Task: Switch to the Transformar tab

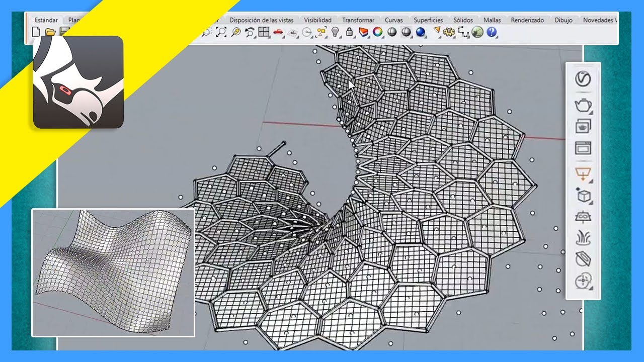Action: 358,20
